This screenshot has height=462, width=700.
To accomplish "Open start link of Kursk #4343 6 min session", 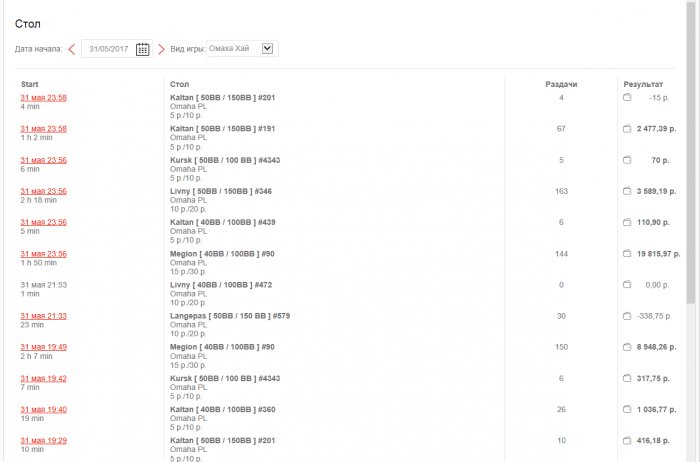I will [43, 160].
